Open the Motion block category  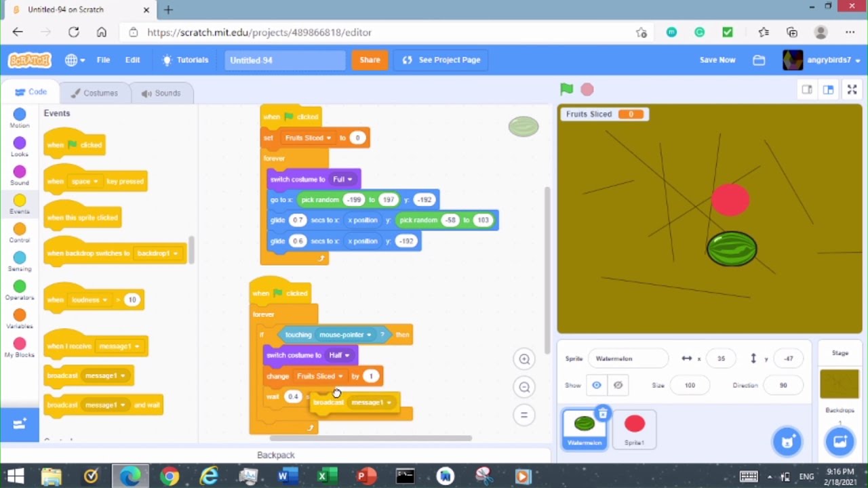20,118
